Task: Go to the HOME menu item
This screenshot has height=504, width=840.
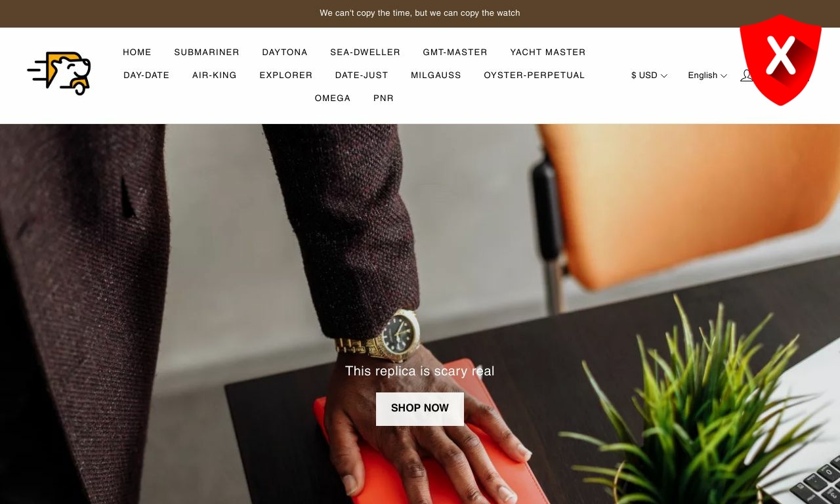Action: point(137,52)
